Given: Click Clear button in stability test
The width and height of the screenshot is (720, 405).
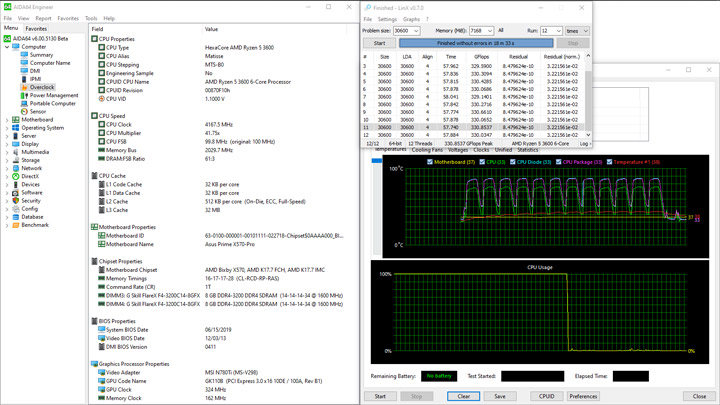Looking at the screenshot, I should tap(463, 396).
